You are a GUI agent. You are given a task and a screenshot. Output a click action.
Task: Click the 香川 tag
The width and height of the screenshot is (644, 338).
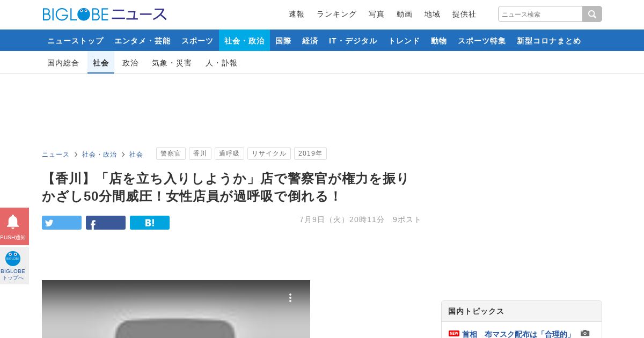tap(200, 153)
